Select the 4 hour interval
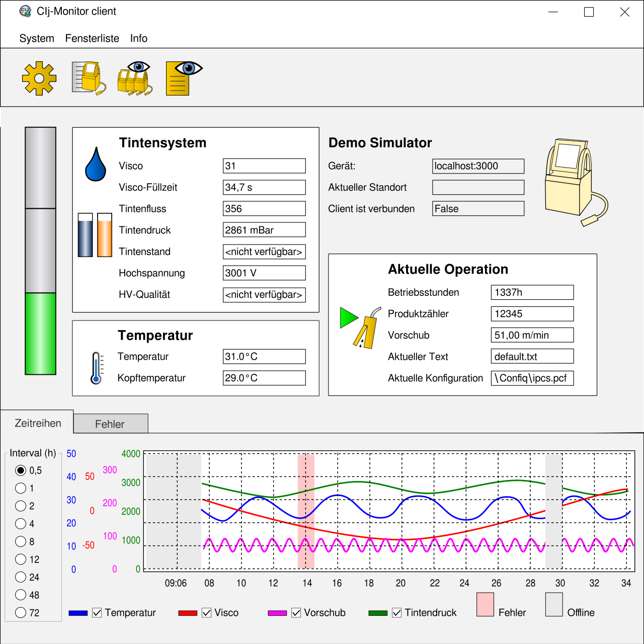The width and height of the screenshot is (644, 644). click(21, 524)
